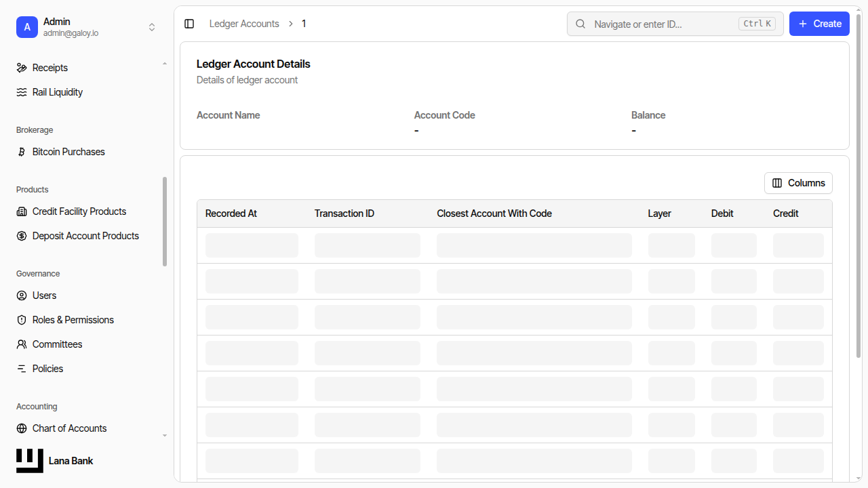This screenshot has width=868, height=488.
Task: Click the Policies list icon
Action: 22,369
